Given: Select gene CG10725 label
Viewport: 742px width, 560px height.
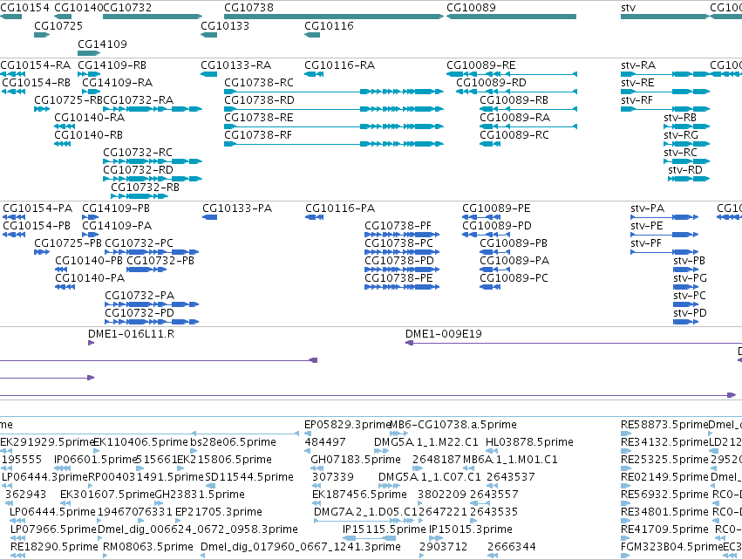Looking at the screenshot, I should [x=58, y=25].
